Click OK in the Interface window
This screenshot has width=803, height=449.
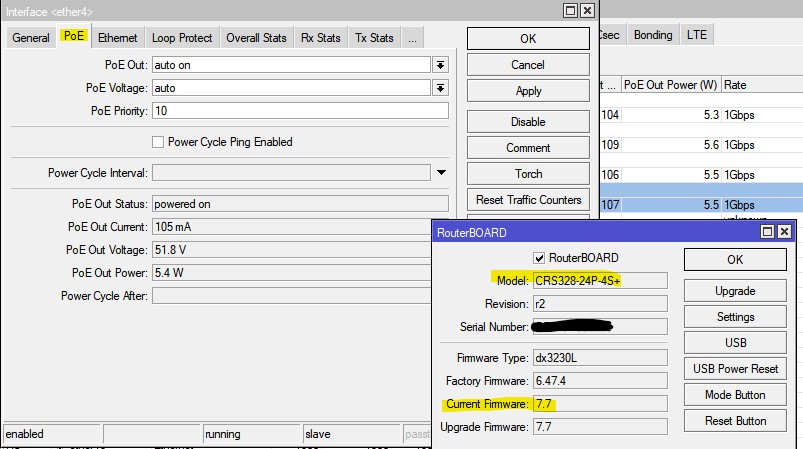528,39
